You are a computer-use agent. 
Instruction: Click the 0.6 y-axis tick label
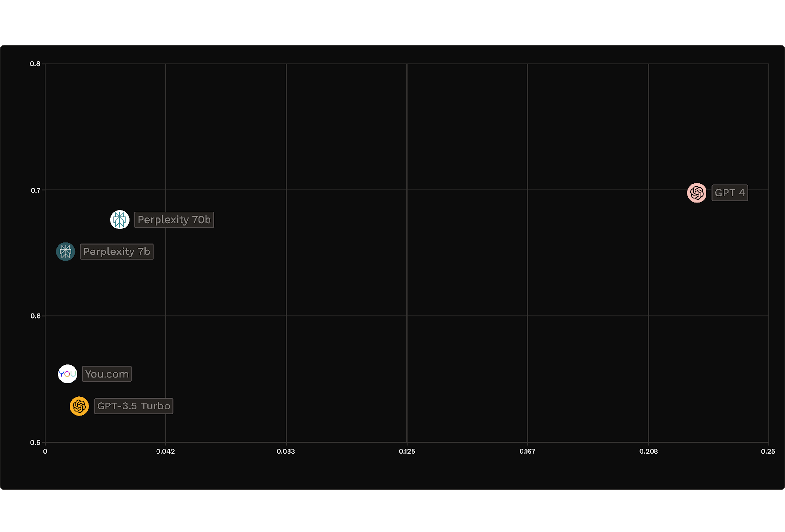36,316
